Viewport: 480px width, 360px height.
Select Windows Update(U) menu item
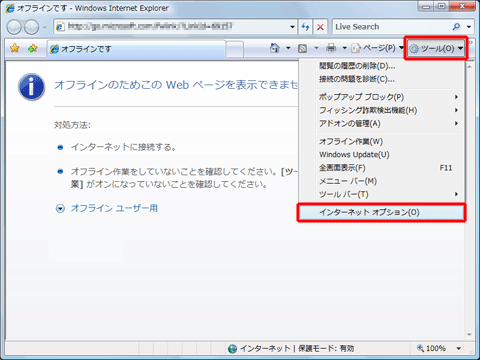[382, 155]
